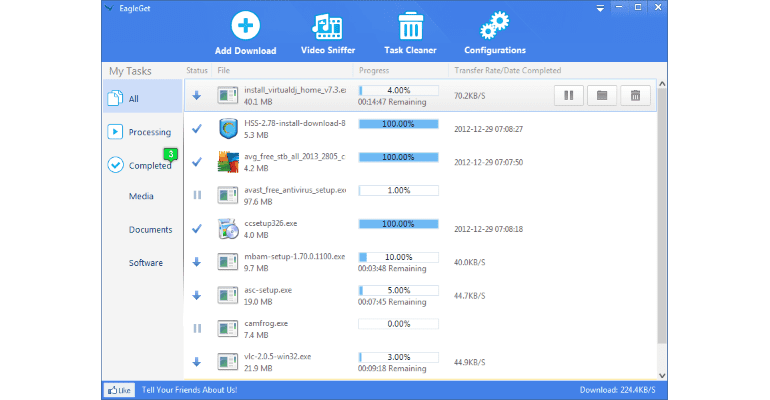Toggle paused status of camfrog.exe
770x400 pixels.
[x=197, y=327]
